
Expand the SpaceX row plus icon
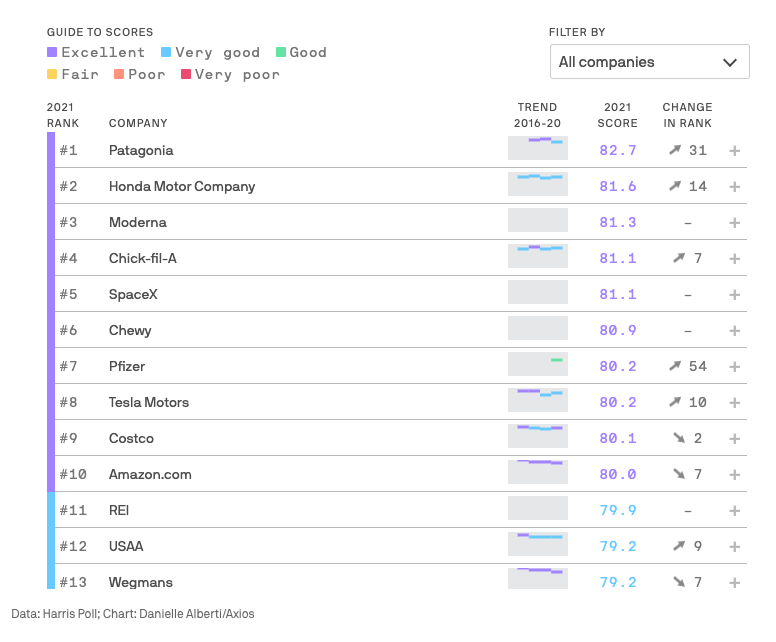tap(735, 295)
